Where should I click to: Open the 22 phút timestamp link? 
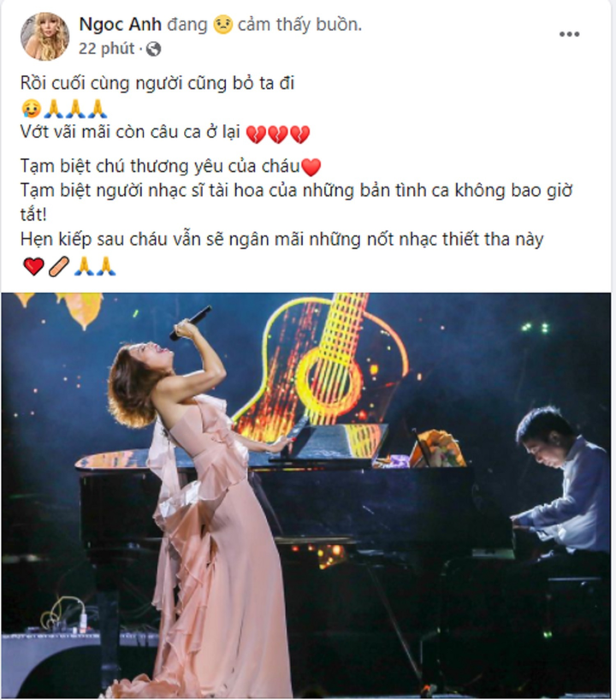click(106, 48)
